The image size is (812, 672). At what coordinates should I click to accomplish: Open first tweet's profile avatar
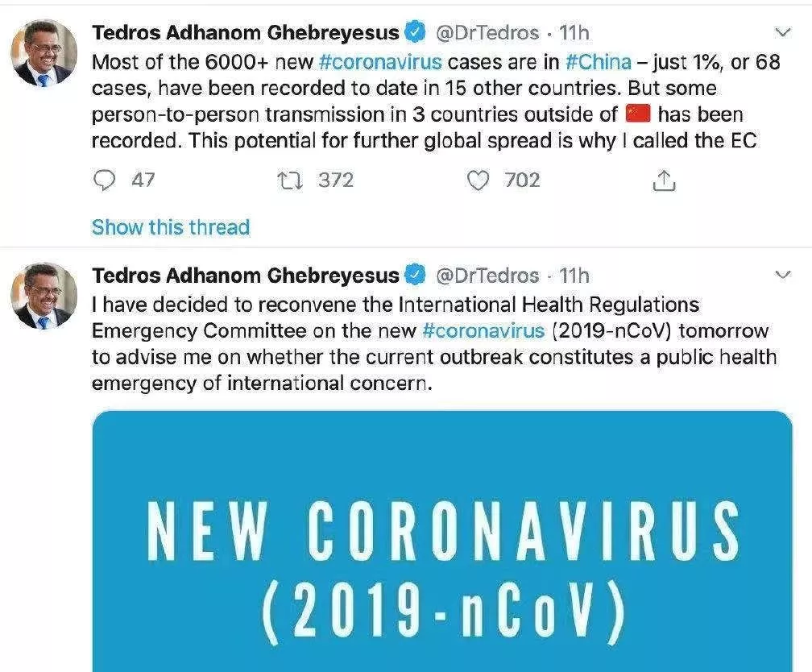(44, 54)
